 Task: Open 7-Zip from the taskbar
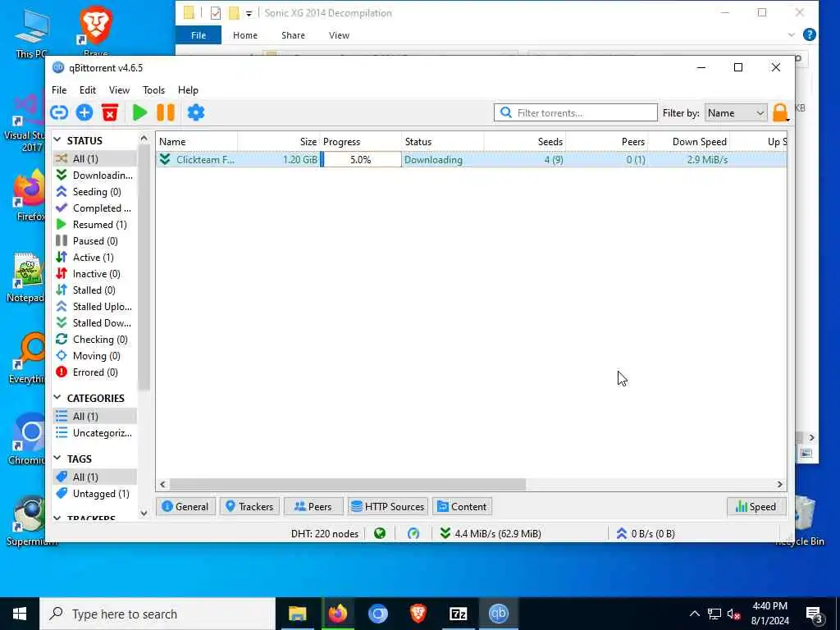click(458, 614)
